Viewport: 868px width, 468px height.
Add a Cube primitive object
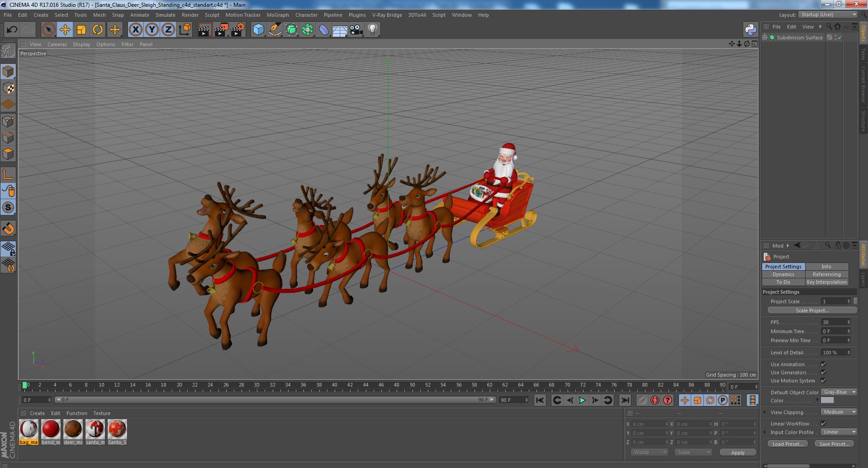pos(258,30)
